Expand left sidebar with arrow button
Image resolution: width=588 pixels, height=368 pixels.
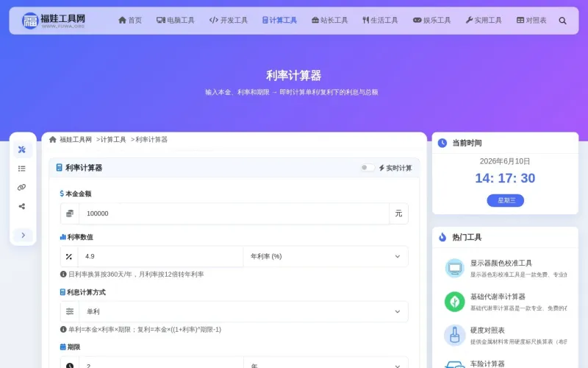[23, 235]
